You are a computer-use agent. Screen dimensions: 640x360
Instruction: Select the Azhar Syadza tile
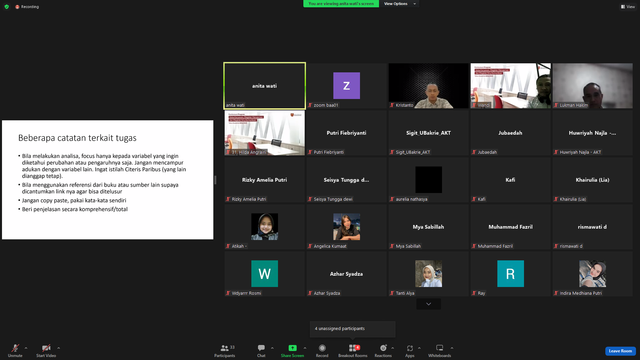click(347, 273)
